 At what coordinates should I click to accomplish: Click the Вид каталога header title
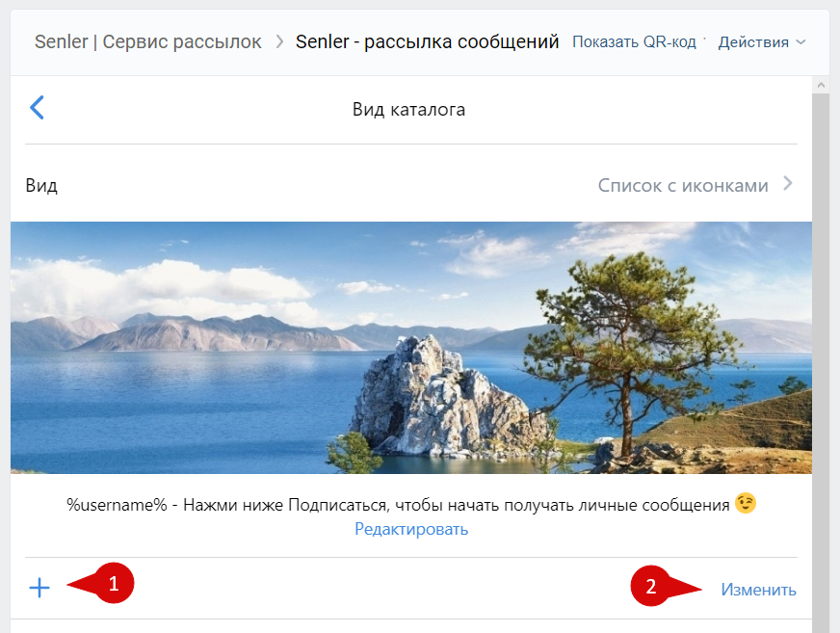point(408,110)
